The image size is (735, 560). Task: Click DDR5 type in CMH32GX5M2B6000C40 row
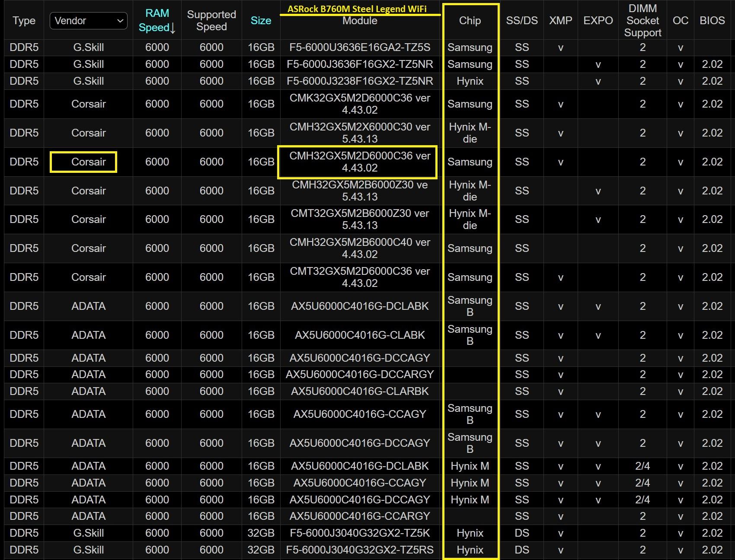coord(24,248)
